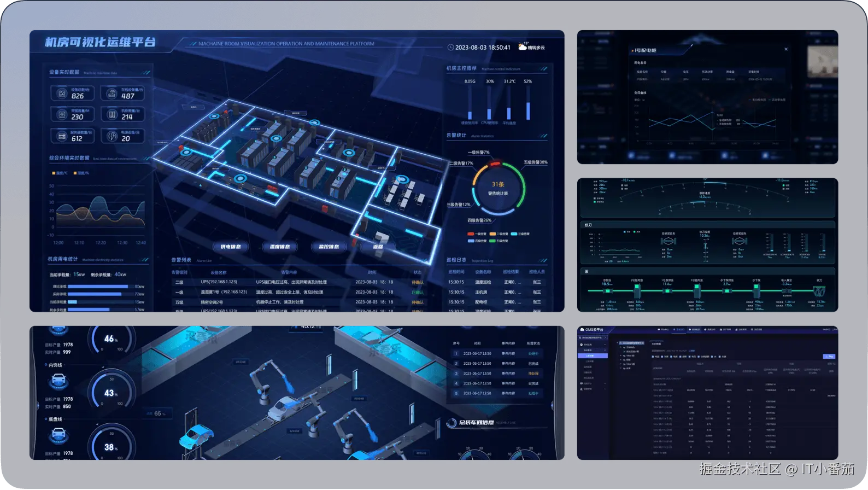Toggle the 二级告警 orange legend swatch

[492, 234]
